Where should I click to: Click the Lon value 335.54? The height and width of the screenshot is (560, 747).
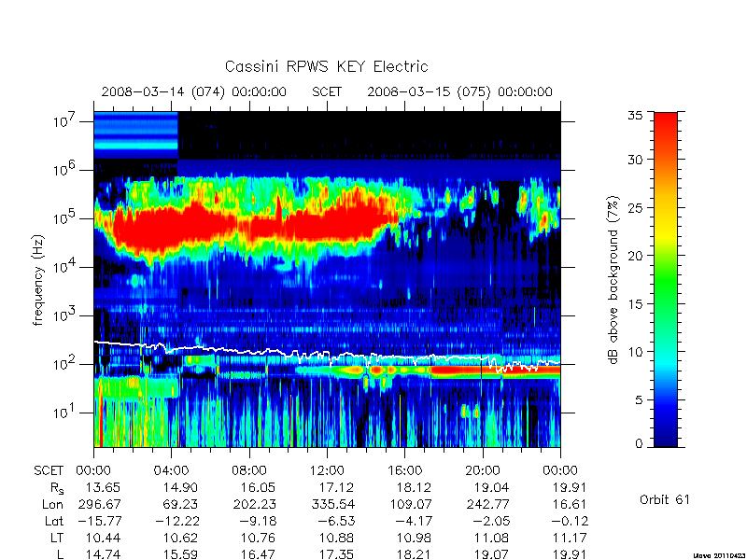coord(333,504)
